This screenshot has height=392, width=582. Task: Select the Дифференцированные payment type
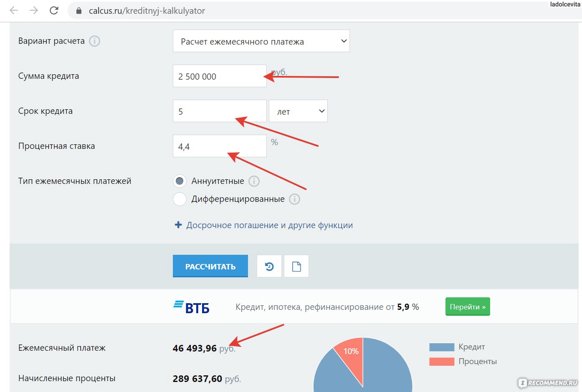click(x=180, y=199)
